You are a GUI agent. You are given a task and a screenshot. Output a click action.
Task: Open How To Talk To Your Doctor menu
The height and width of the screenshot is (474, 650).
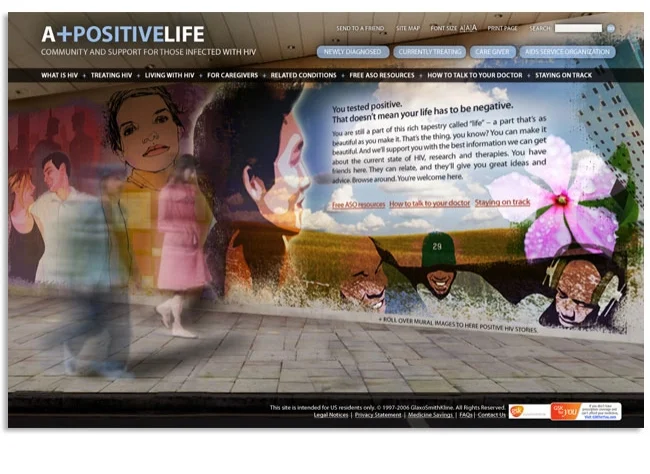[x=475, y=75]
